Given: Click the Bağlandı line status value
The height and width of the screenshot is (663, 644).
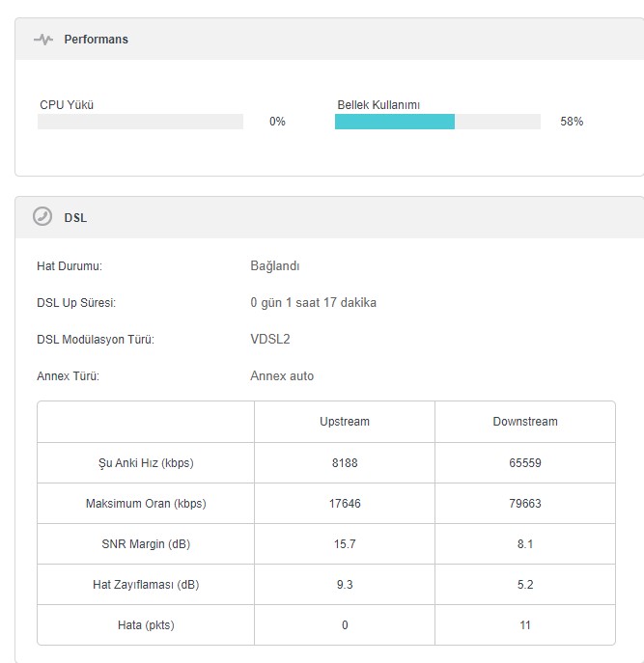Looking at the screenshot, I should (275, 266).
